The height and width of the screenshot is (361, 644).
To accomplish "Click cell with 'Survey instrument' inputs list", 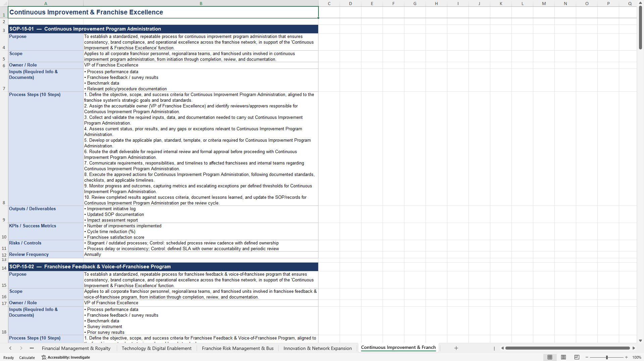I will coord(201,321).
